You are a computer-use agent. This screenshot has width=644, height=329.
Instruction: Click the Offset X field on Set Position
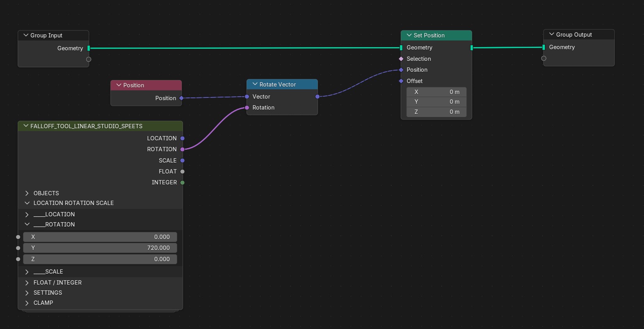[436, 92]
